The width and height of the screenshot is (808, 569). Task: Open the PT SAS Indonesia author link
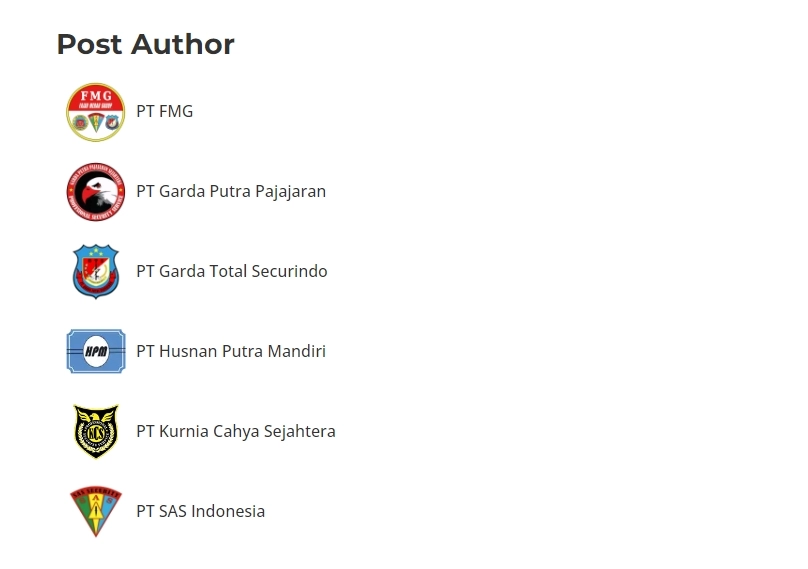[201, 512]
